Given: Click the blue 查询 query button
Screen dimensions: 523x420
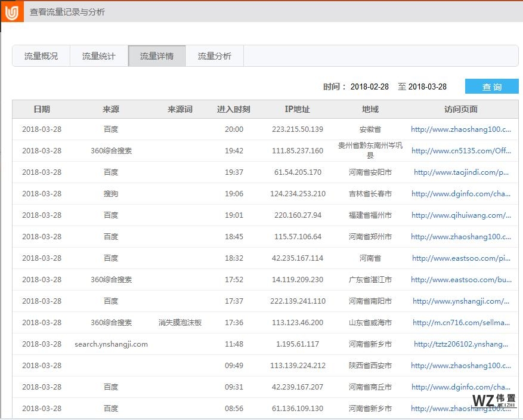Looking at the screenshot, I should (491, 87).
